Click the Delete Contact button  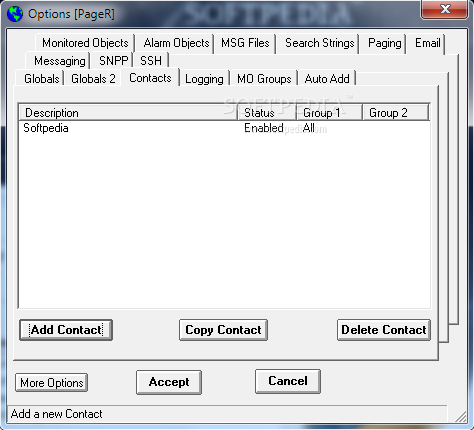(384, 330)
